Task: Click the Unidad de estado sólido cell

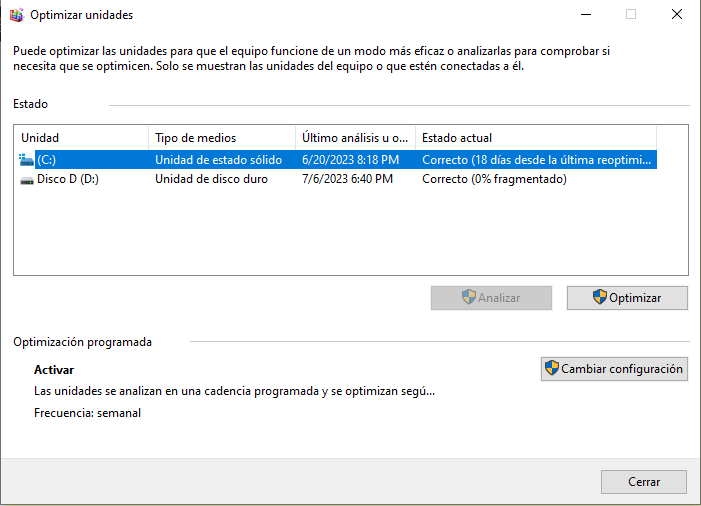Action: pyautogui.click(x=218, y=159)
